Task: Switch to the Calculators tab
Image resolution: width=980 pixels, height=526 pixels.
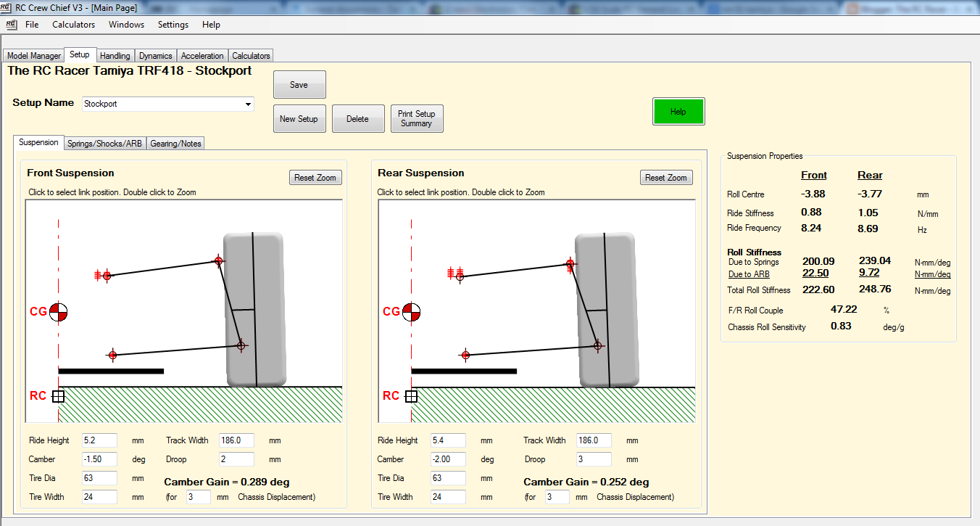Action: tap(251, 56)
